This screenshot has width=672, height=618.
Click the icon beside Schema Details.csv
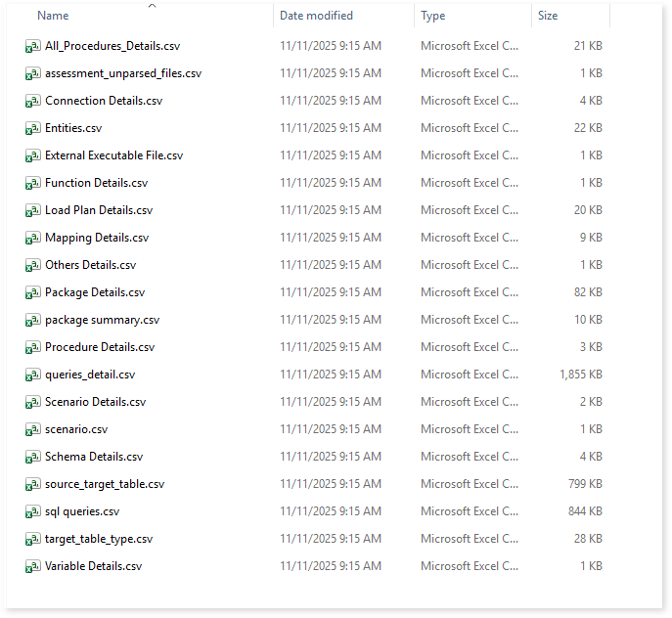(33, 457)
